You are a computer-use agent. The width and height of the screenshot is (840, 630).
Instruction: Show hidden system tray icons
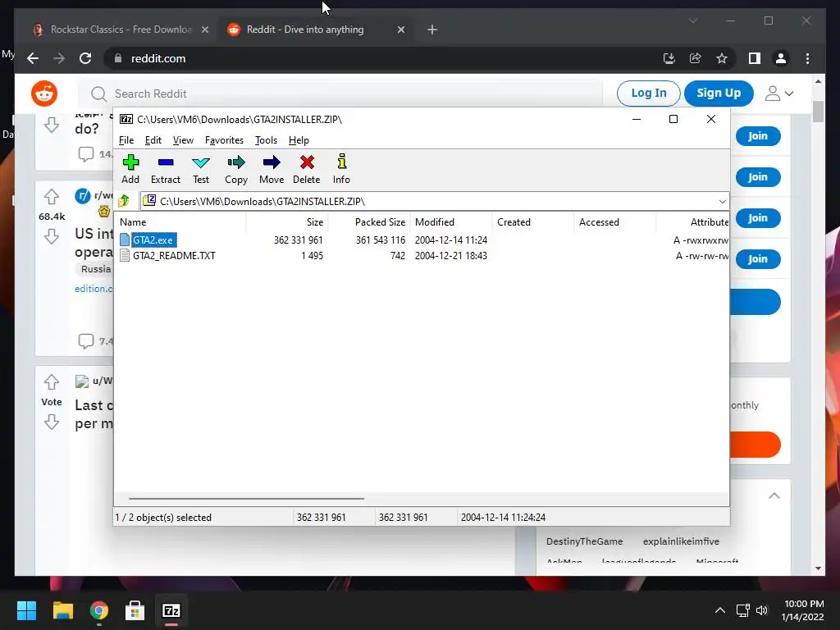[720, 610]
